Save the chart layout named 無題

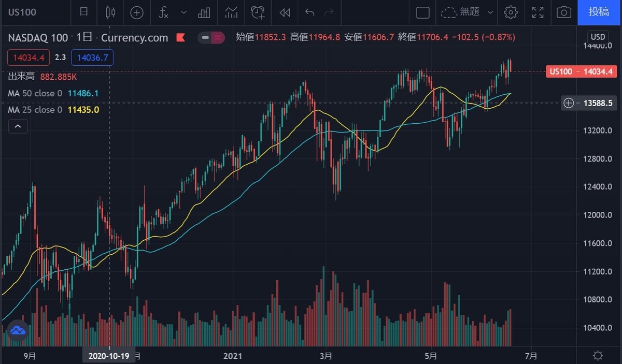pyautogui.click(x=461, y=12)
